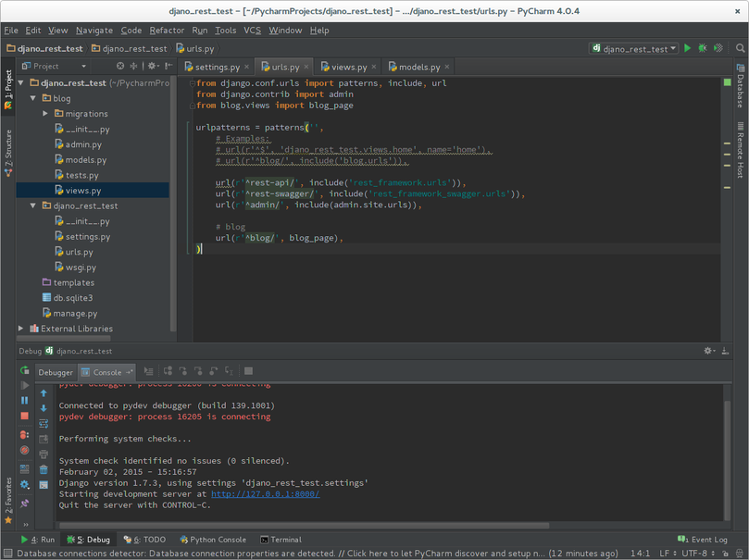Open Search Everywhere magnifier icon

click(x=740, y=48)
